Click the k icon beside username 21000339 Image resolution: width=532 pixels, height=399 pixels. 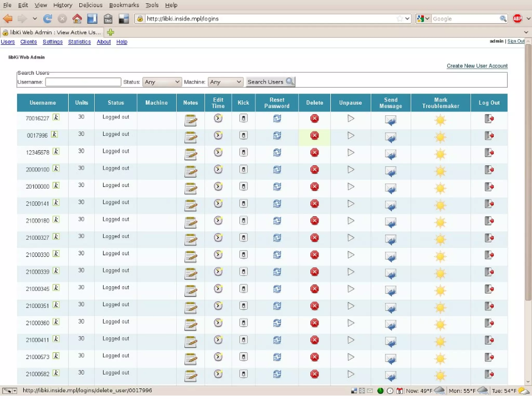(56, 271)
